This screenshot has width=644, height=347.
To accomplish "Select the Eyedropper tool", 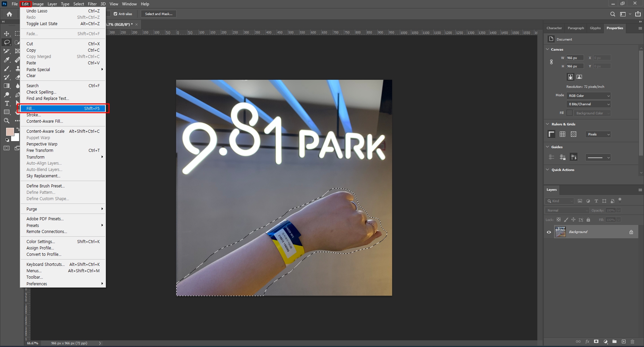I will tap(6, 60).
